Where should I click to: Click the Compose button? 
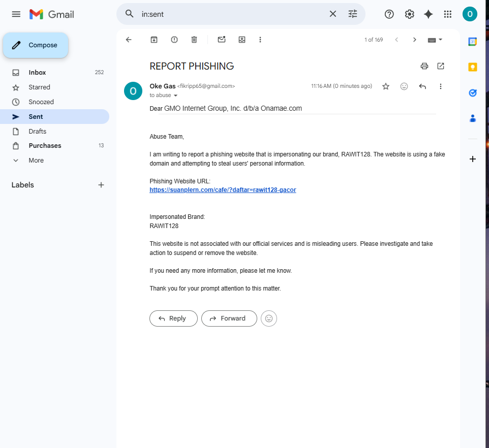[36, 45]
